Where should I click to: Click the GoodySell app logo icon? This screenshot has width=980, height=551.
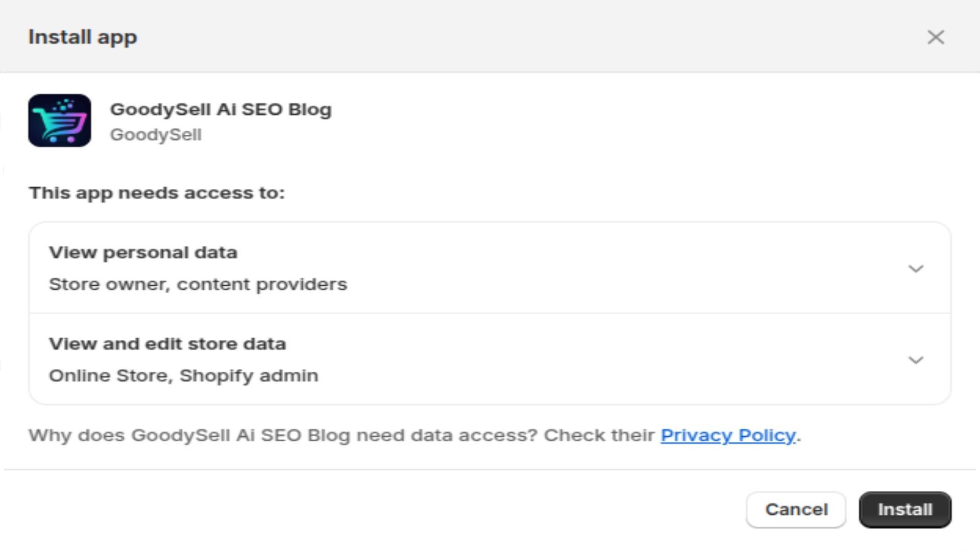(60, 120)
